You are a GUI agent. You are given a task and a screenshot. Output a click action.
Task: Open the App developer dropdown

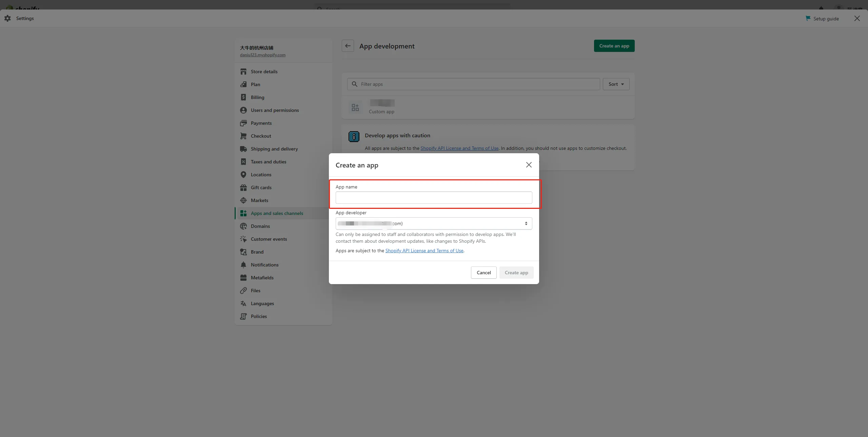pos(434,223)
